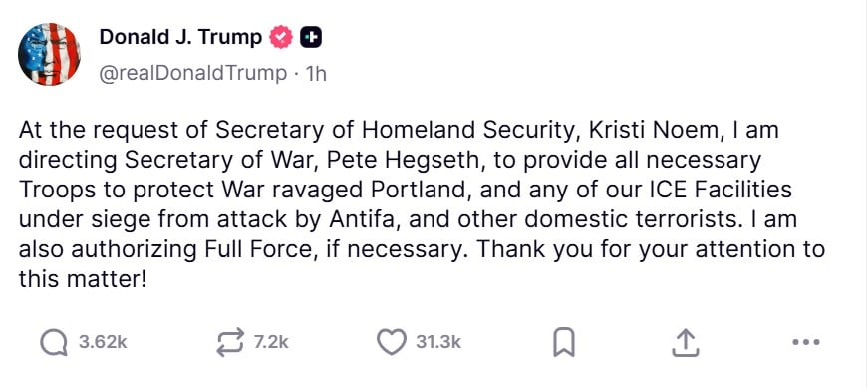The width and height of the screenshot is (868, 388).
Task: Open the 1h timestamp permalink
Action: tap(315, 73)
